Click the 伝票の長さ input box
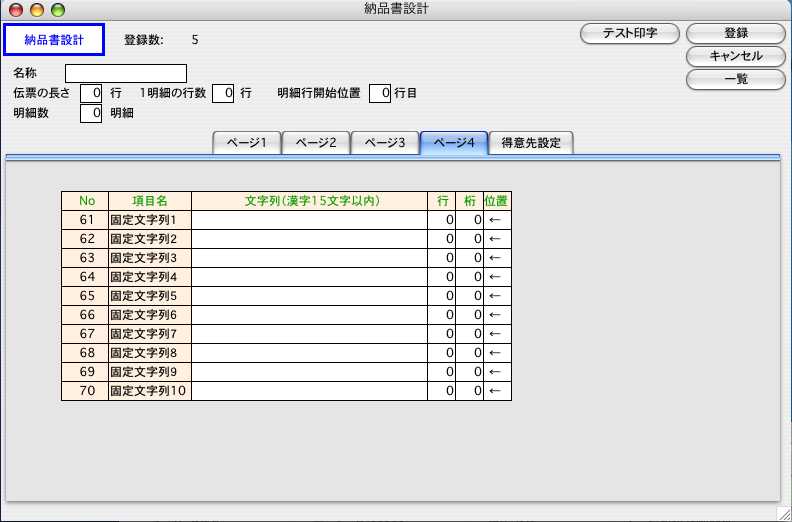The image size is (792, 522). tap(91, 93)
